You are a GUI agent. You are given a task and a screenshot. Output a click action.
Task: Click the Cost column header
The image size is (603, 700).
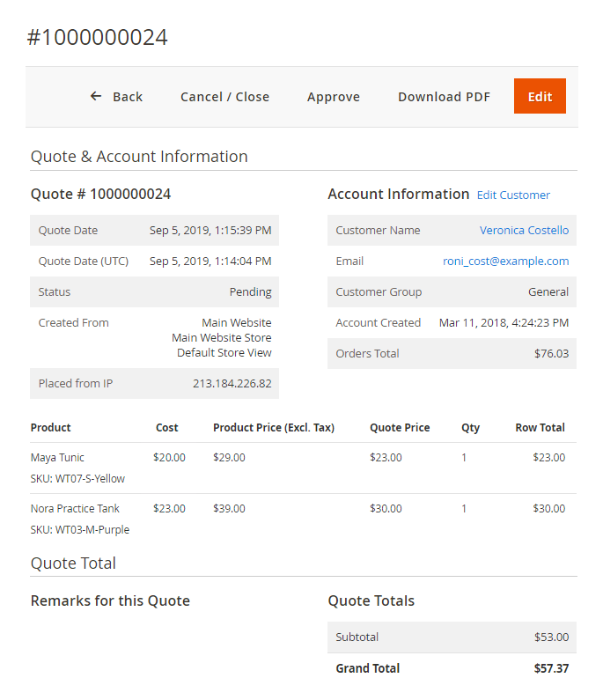point(166,428)
